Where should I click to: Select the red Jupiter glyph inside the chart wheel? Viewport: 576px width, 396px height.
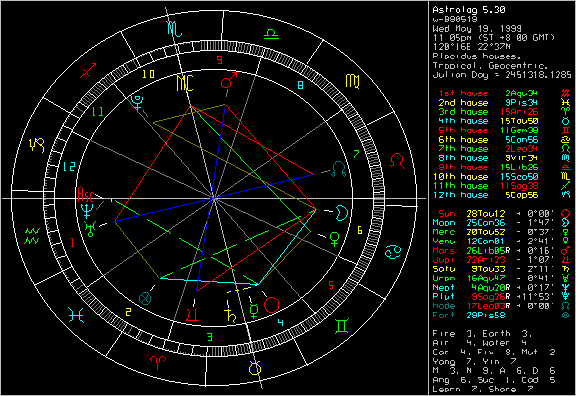192,315
